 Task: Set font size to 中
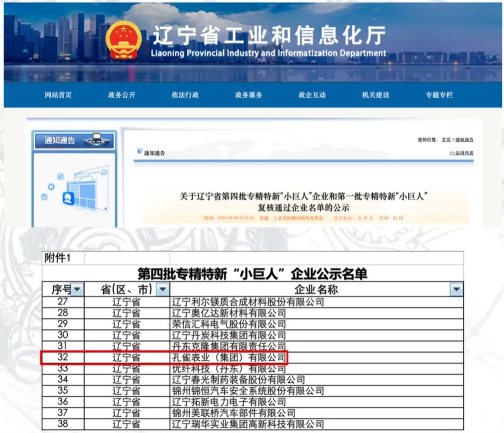[366, 218]
